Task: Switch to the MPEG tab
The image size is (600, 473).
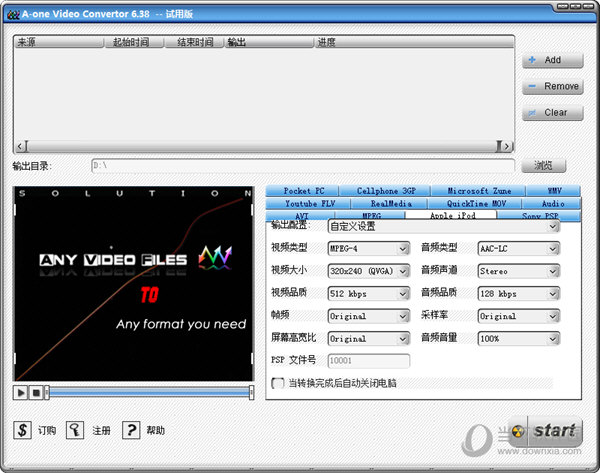Action: (370, 215)
